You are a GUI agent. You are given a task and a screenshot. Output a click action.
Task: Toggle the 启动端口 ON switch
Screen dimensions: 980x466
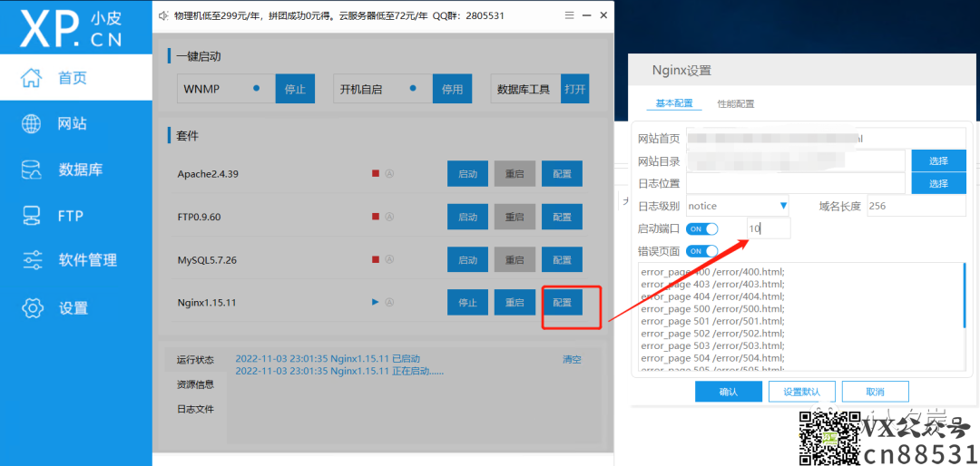coord(701,229)
